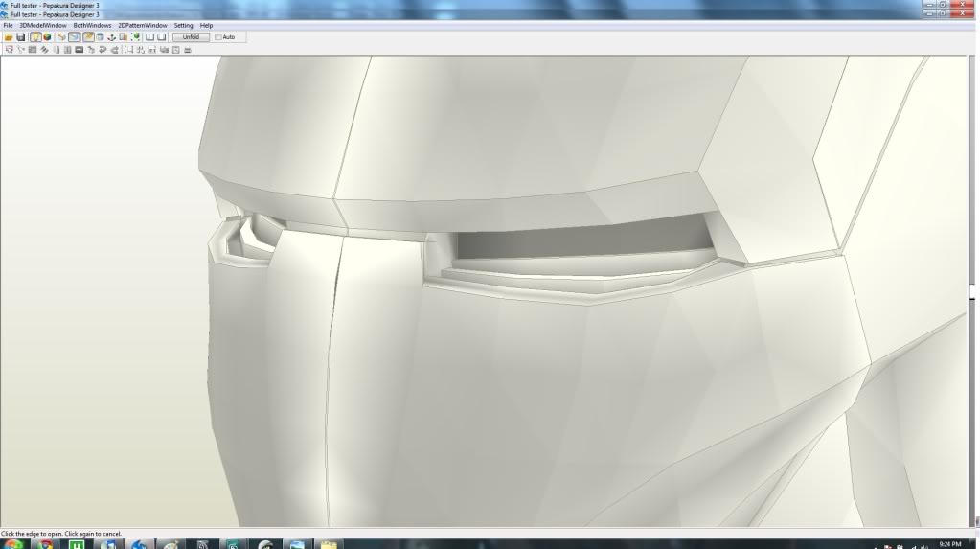980x549 pixels.
Task: Select the pencil edge-edit mode icon
Action: pos(88,37)
